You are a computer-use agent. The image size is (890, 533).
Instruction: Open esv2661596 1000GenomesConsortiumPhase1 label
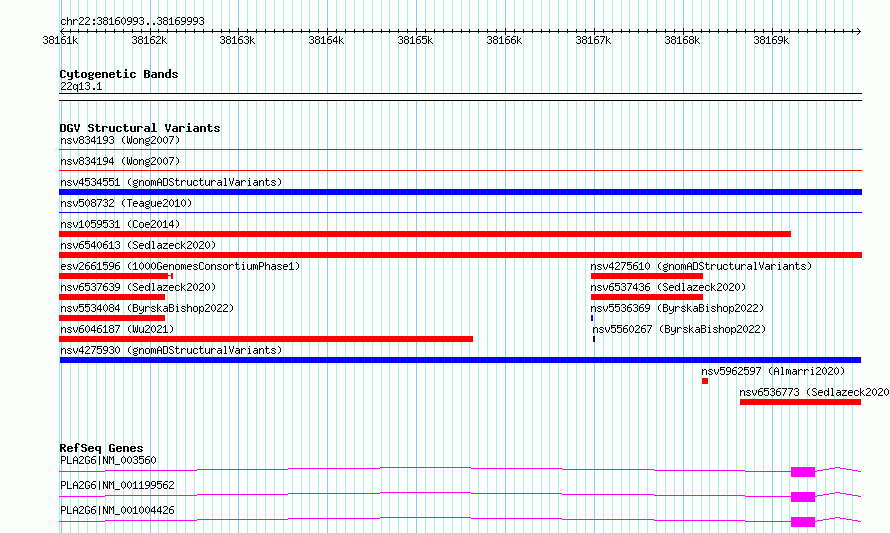pos(180,266)
